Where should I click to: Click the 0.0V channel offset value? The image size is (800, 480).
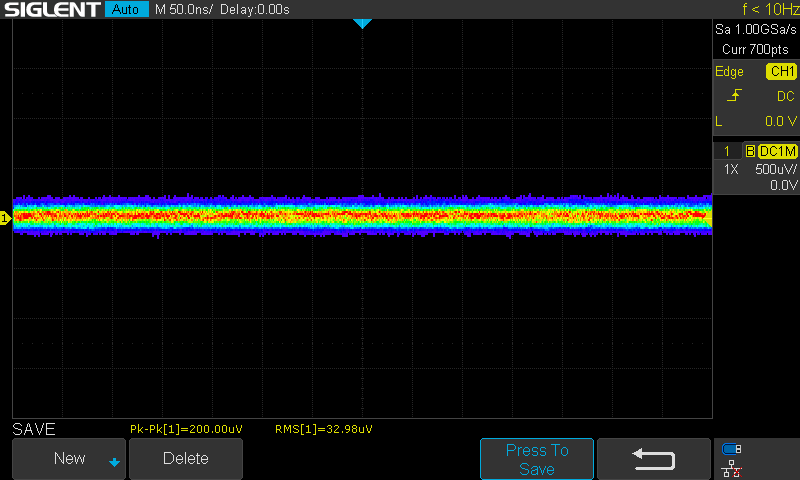[783, 185]
